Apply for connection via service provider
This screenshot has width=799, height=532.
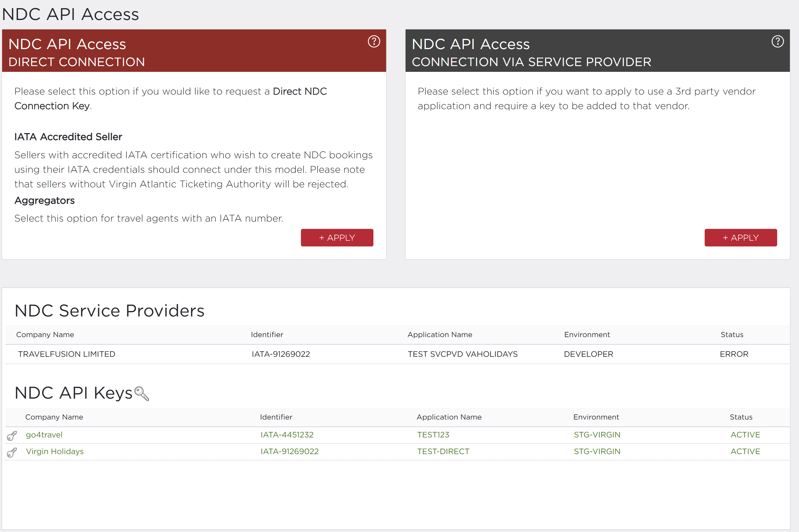coord(740,237)
